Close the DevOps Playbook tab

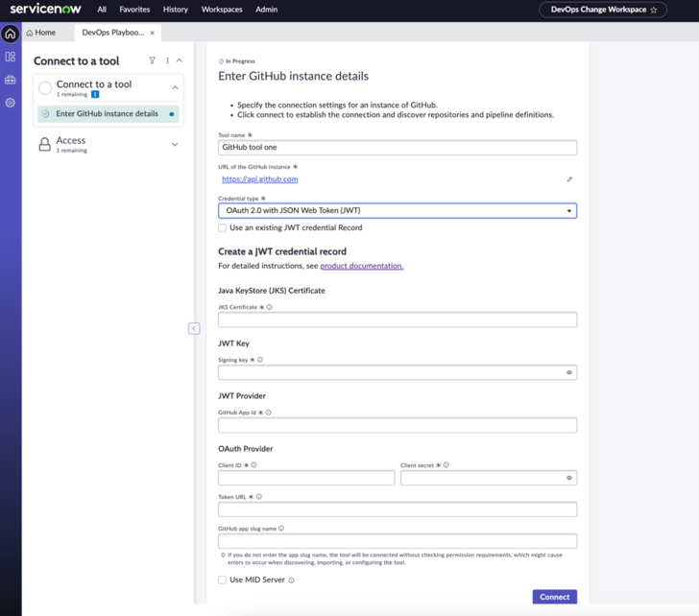pos(153,33)
